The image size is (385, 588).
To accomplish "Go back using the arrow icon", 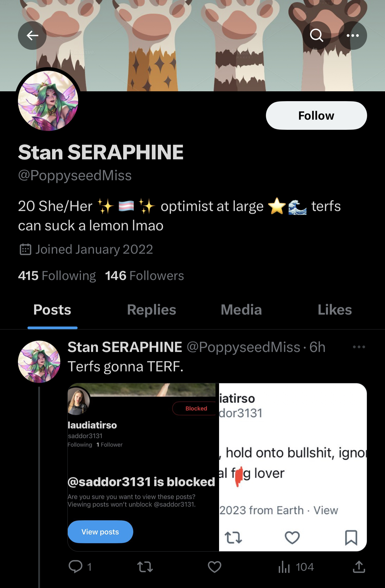I will coord(32,36).
